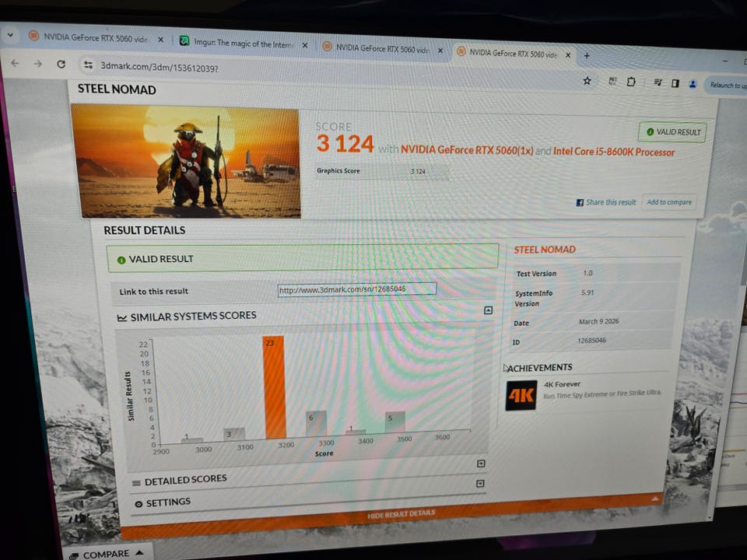Screen dimensions: 747x560
Task: Click the VALID RESULT badge at top right
Action: (x=672, y=131)
